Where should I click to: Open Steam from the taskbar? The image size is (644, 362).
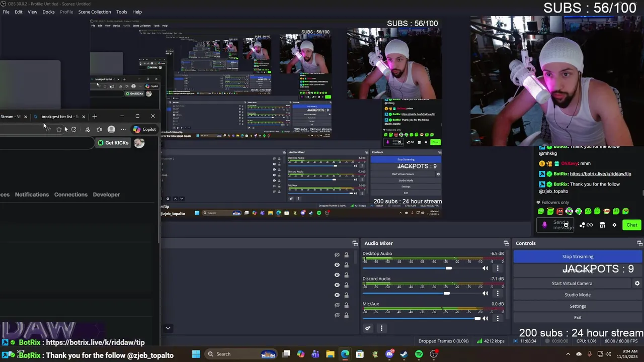click(404, 354)
